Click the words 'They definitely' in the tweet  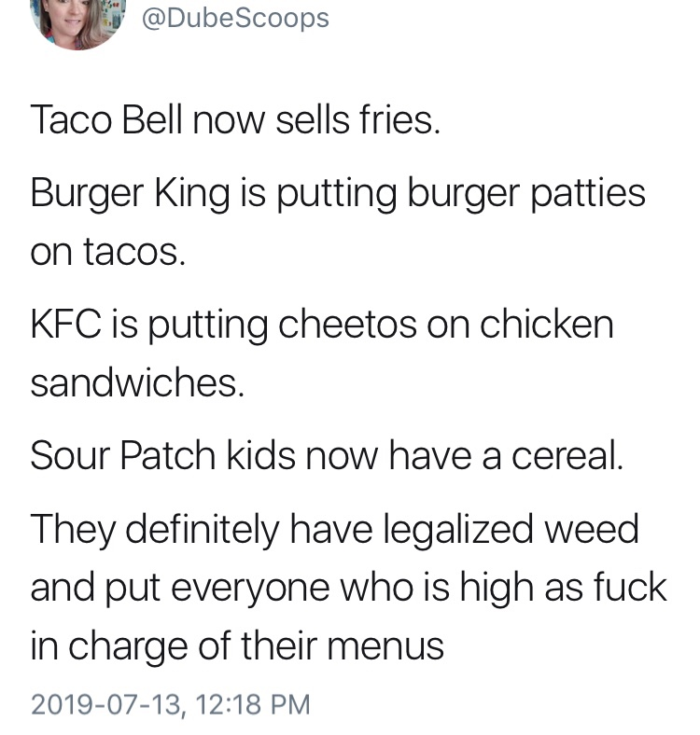click(154, 530)
